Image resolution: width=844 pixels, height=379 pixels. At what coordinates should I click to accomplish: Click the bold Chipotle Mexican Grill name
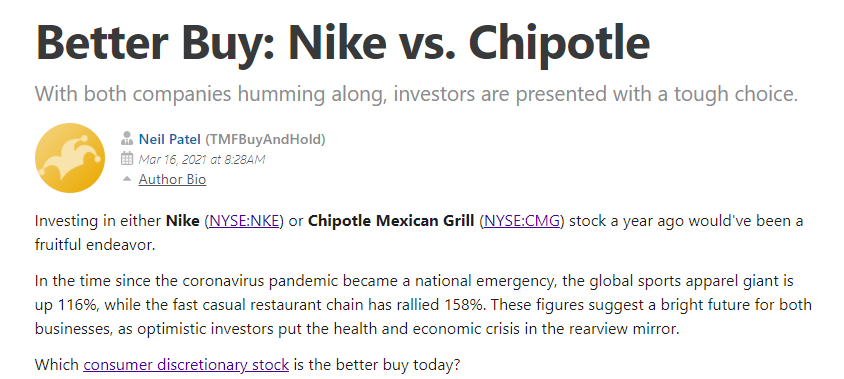click(391, 221)
